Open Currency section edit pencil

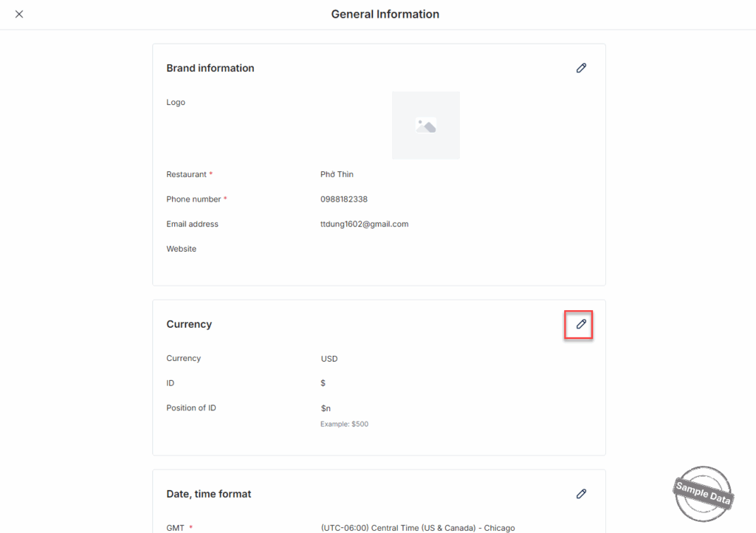(581, 324)
